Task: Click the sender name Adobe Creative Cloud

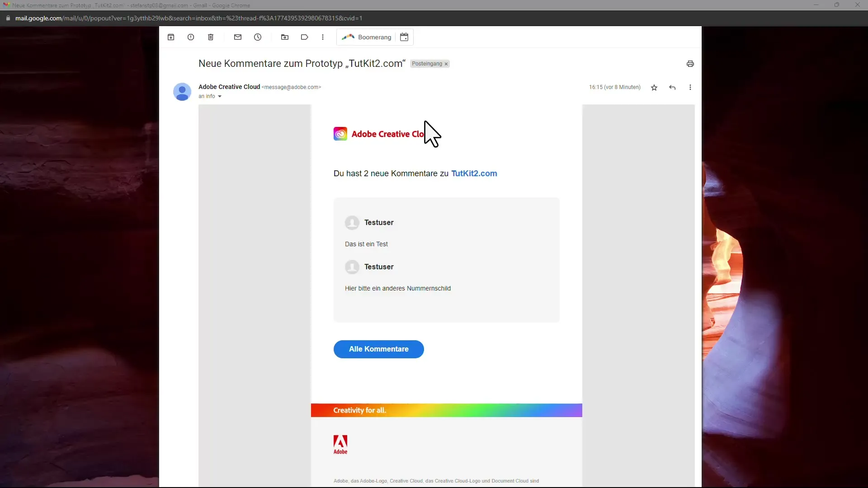Action: (229, 87)
